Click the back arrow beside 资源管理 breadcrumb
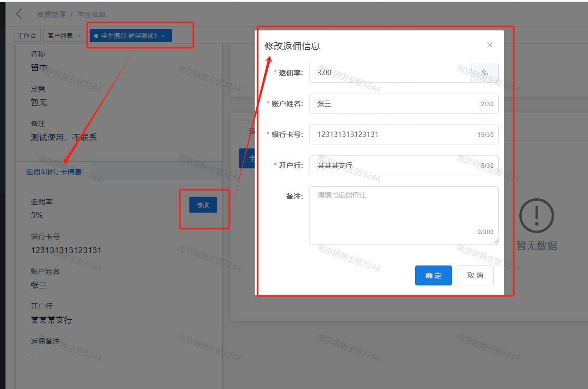Image resolution: width=588 pixels, height=389 pixels. click(19, 14)
